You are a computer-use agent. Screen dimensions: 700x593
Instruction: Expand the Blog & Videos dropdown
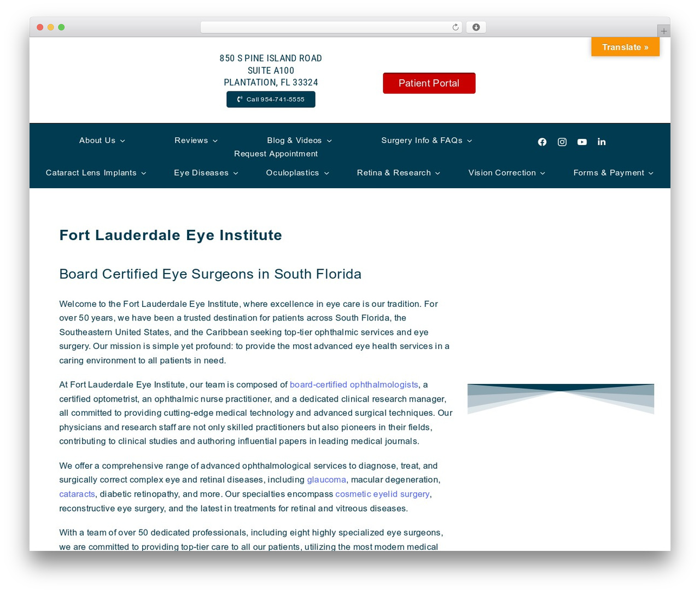(300, 141)
